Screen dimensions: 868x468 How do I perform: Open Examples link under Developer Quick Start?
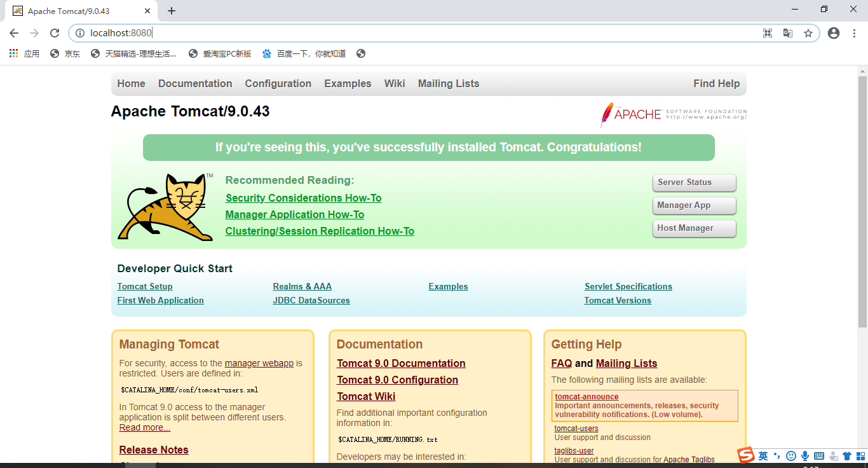pos(448,287)
